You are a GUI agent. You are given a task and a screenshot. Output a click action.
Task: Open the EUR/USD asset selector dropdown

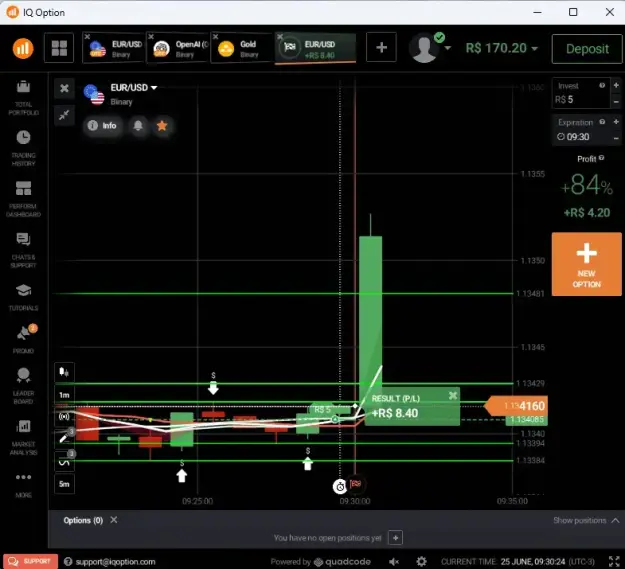coord(134,88)
